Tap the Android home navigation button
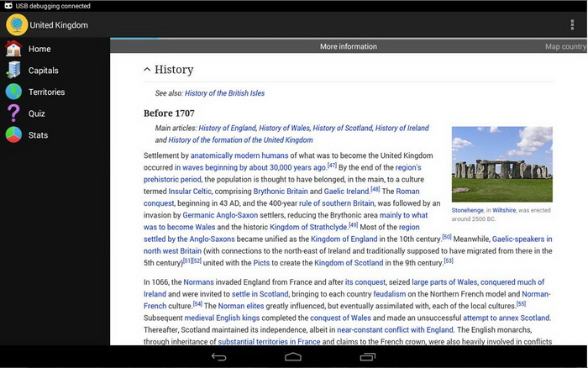588x368 pixels. click(293, 357)
